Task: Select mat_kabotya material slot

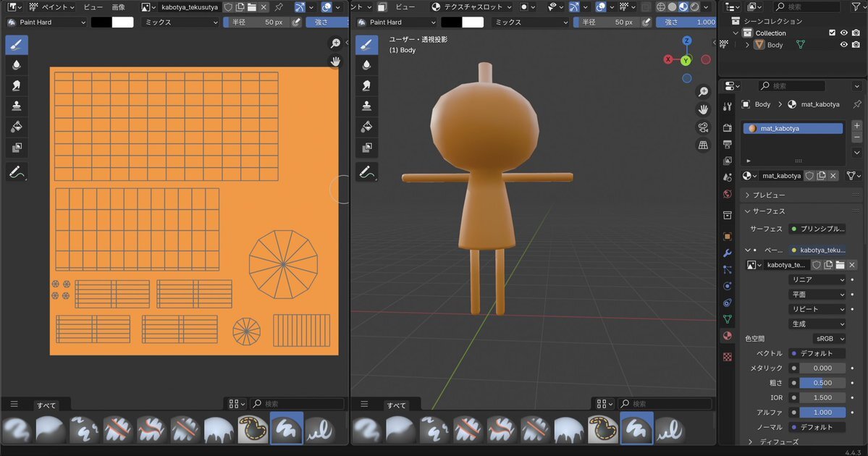Action: tap(793, 128)
